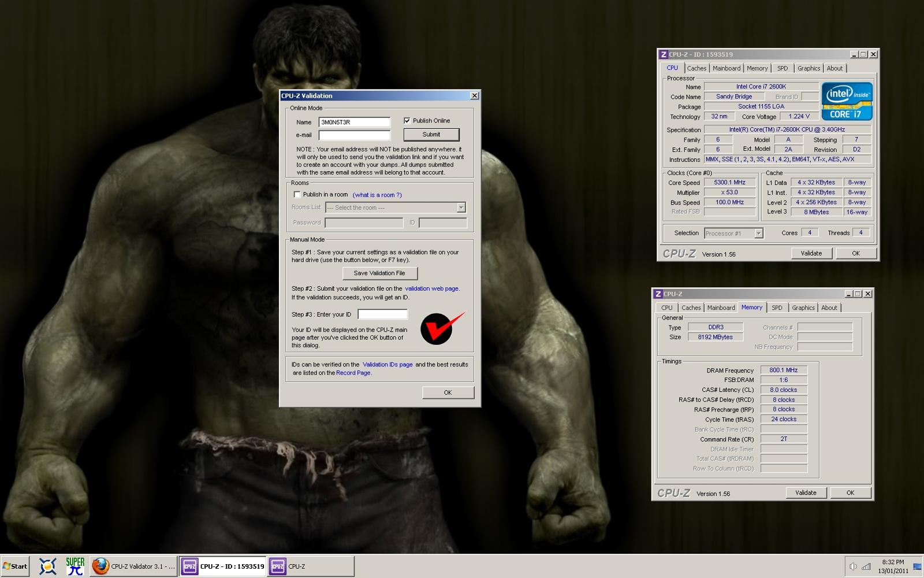Viewport: 924px width, 578px height.
Task: Click the 1.224 V Core Voltage value
Action: (x=799, y=116)
